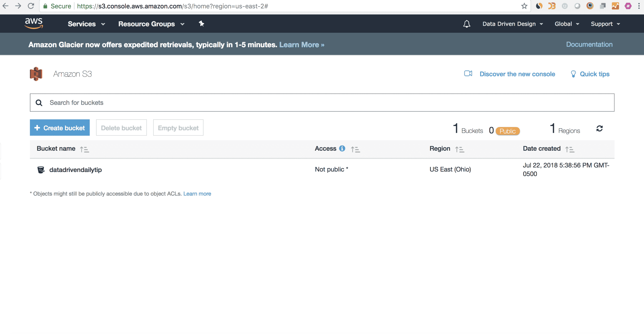The height and width of the screenshot is (334, 644).
Task: Click the dark swirl browser extension icon
Action: (539, 6)
